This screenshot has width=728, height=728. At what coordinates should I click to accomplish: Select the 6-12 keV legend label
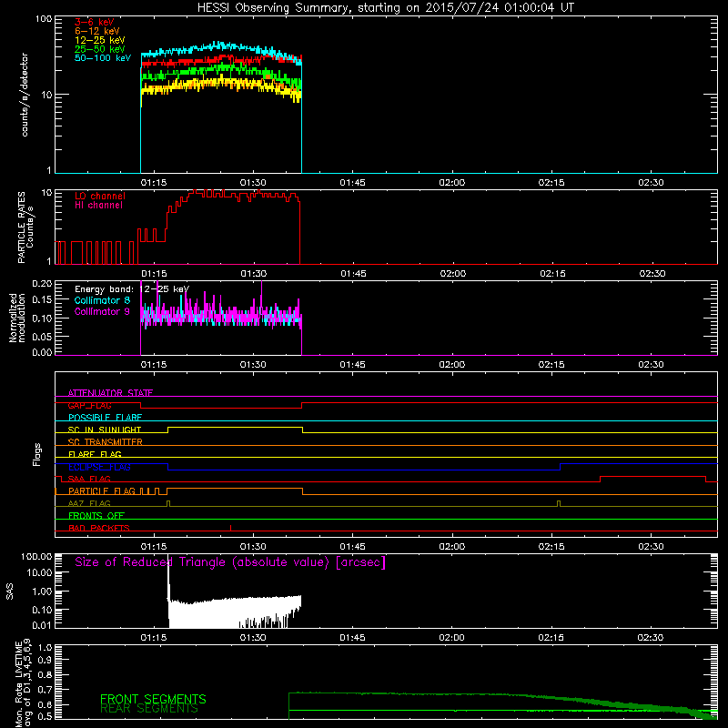pyautogui.click(x=97, y=31)
